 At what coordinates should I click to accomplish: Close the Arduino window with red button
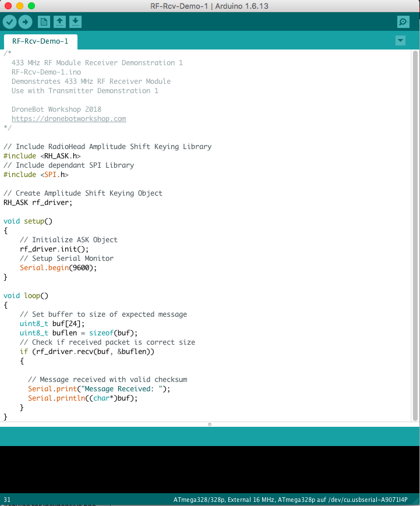point(8,6)
